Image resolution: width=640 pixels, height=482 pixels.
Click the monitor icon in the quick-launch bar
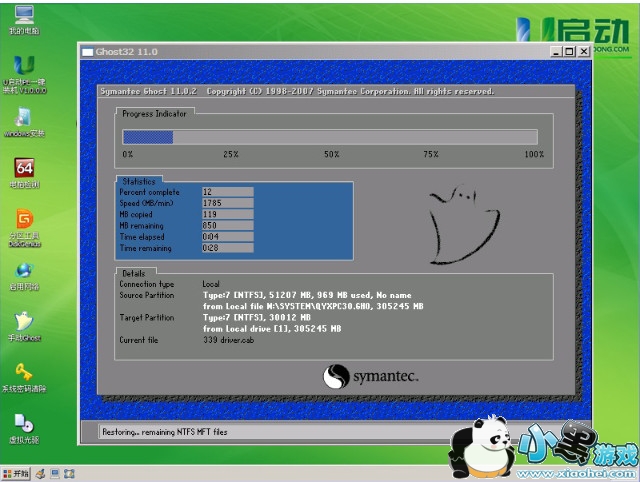(x=55, y=473)
